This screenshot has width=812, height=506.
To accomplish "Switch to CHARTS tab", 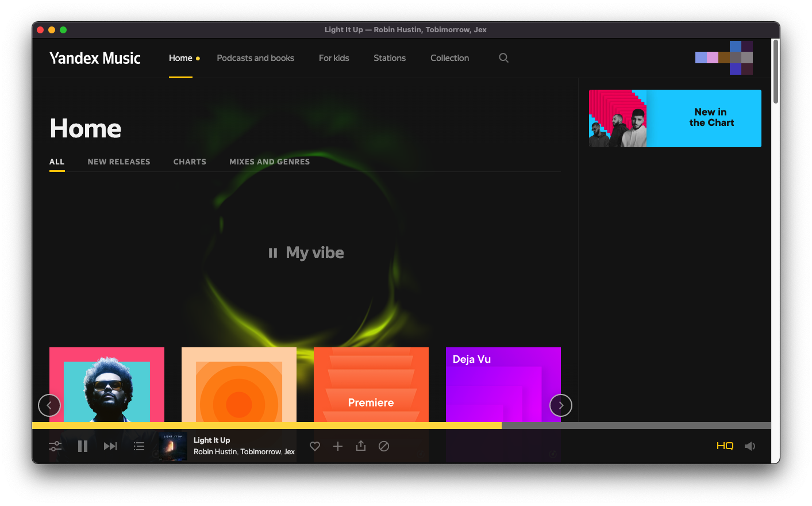I will [x=190, y=162].
